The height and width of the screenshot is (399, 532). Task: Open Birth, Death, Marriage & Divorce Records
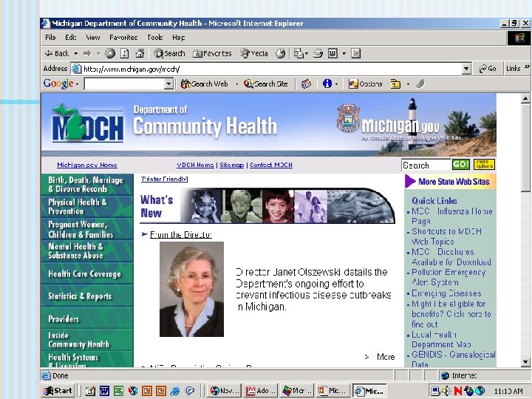point(87,184)
